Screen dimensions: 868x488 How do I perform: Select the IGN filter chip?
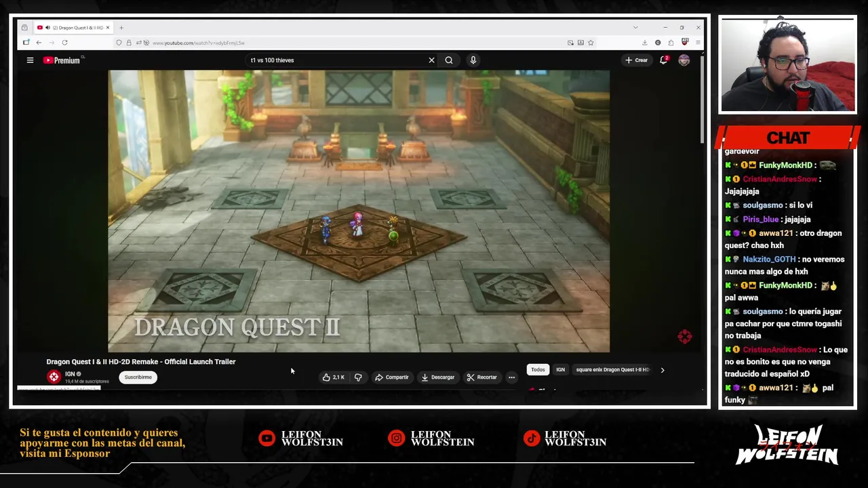[x=561, y=370]
